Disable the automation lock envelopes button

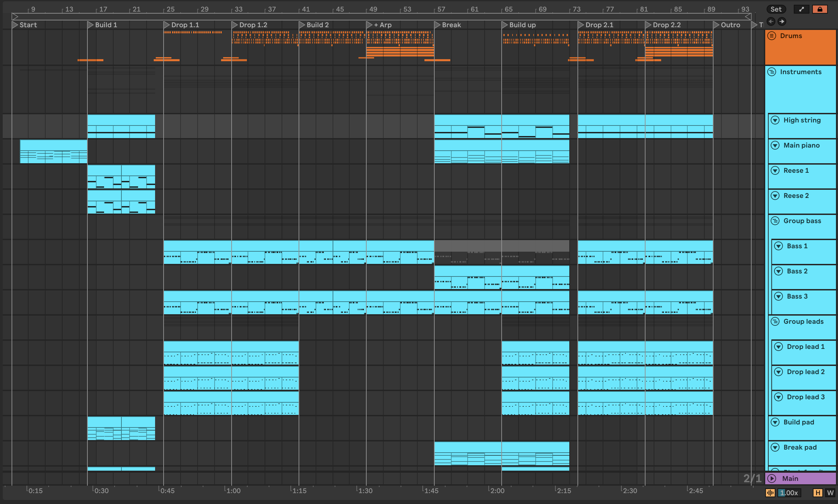click(820, 9)
